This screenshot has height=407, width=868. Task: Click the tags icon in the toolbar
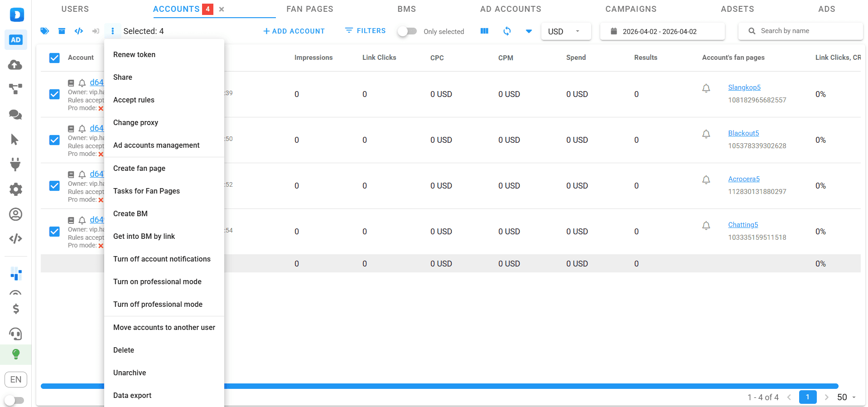(x=44, y=31)
